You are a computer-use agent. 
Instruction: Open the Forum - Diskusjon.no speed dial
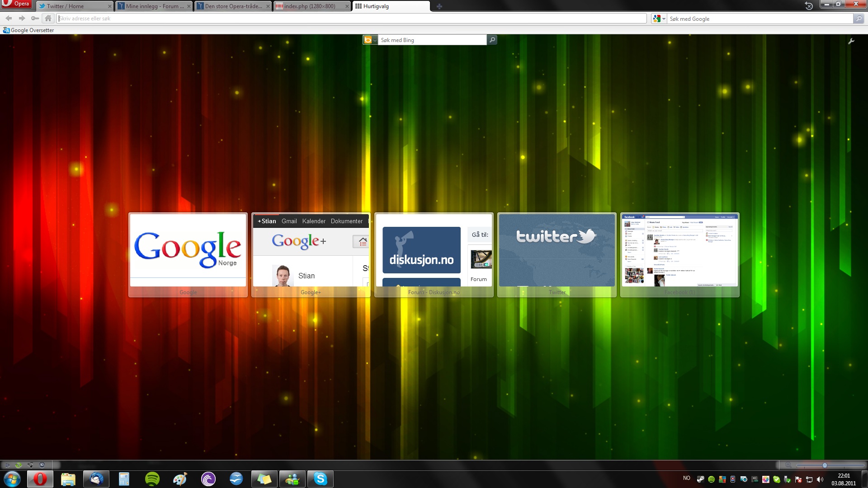(x=434, y=255)
